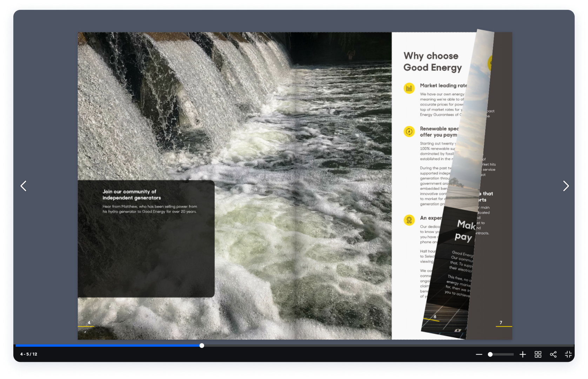The width and height of the screenshot is (588, 379).
Task: Click the 'Market leading rates' heading
Action: [443, 85]
